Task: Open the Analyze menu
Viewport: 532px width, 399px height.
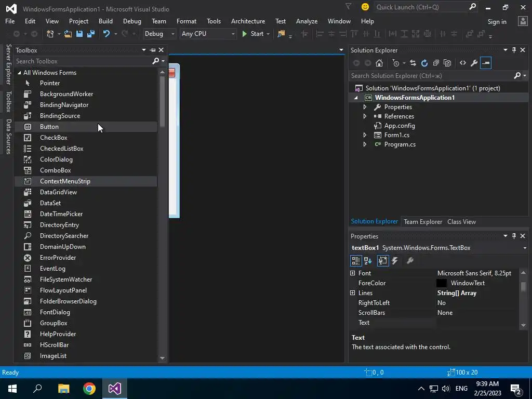Action: pyautogui.click(x=307, y=21)
